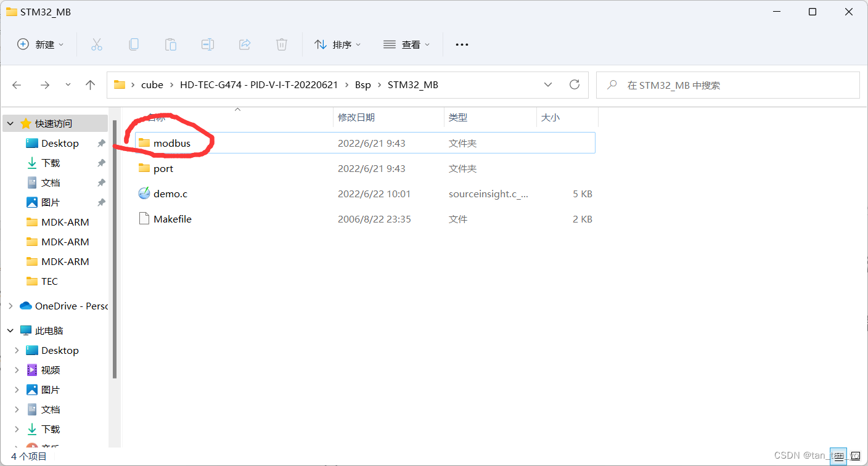Screen dimensions: 868x466
Task: Select the demo.c file
Action: 365,194
